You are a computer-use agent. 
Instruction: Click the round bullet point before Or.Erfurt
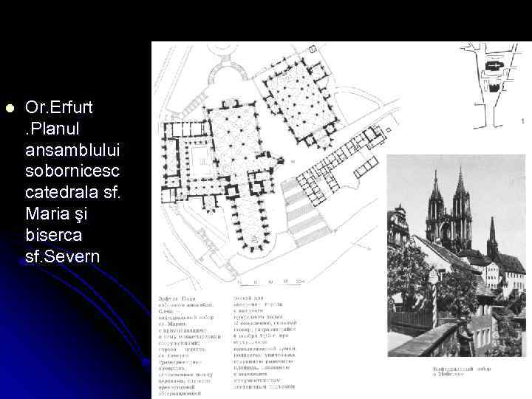(10, 108)
